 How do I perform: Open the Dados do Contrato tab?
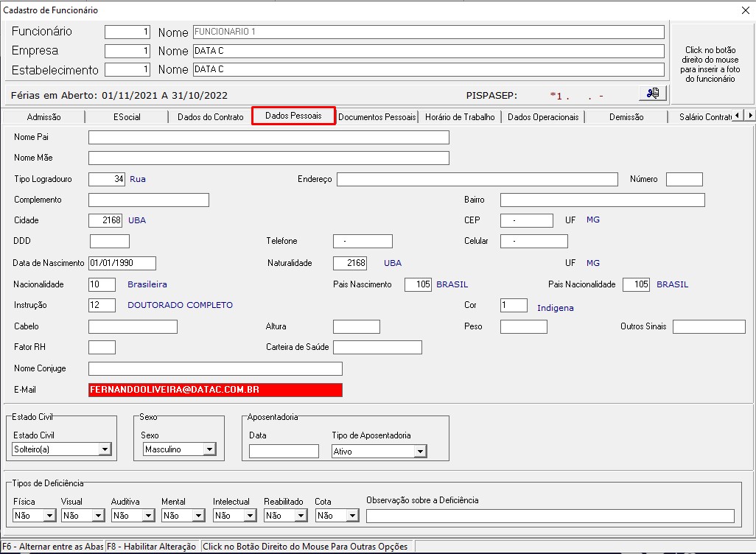pyautogui.click(x=210, y=116)
